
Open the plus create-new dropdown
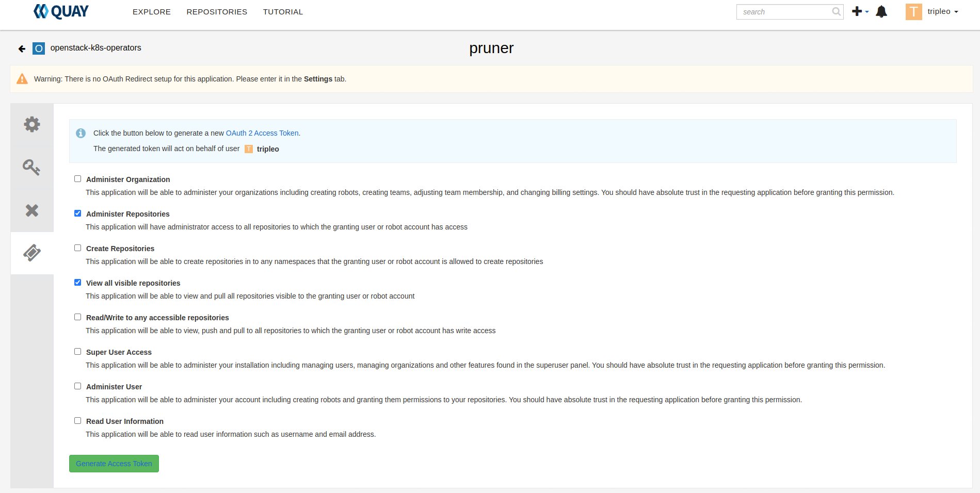point(858,11)
